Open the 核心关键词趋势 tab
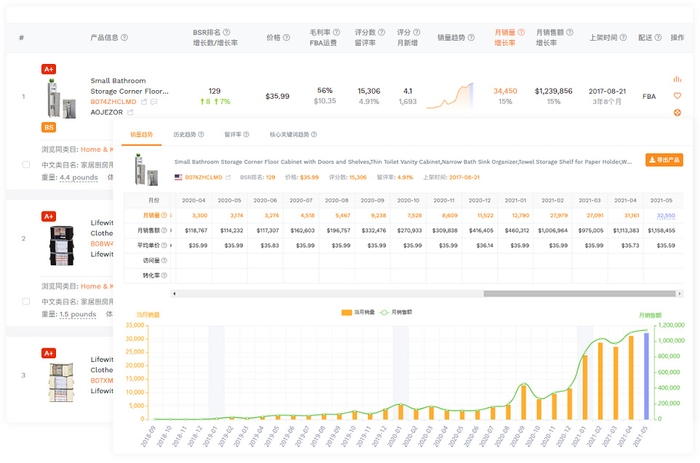Image resolution: width=700 pixels, height=463 pixels. point(293,134)
